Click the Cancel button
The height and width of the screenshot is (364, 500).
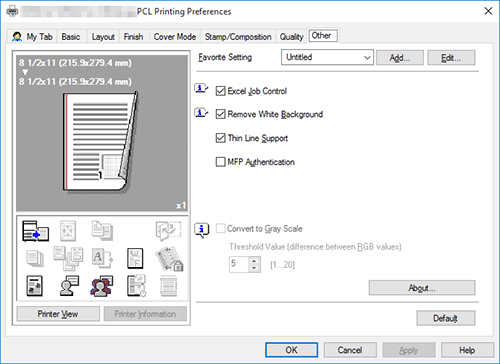coord(350,350)
